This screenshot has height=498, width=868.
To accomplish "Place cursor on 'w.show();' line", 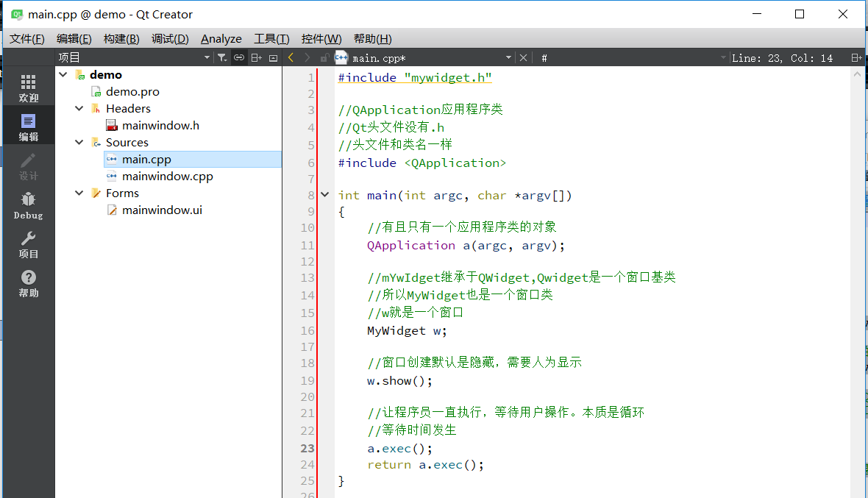I will coord(399,381).
